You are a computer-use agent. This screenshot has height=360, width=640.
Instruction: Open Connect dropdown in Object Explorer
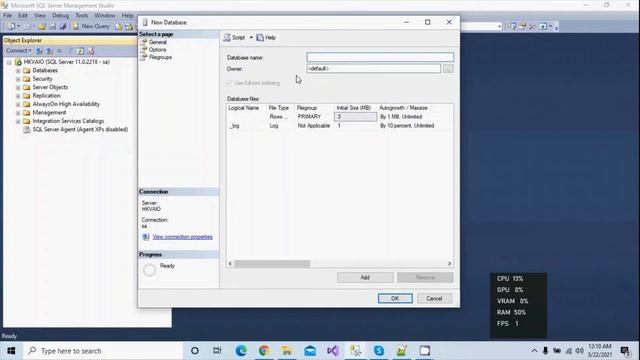pyautogui.click(x=18, y=51)
